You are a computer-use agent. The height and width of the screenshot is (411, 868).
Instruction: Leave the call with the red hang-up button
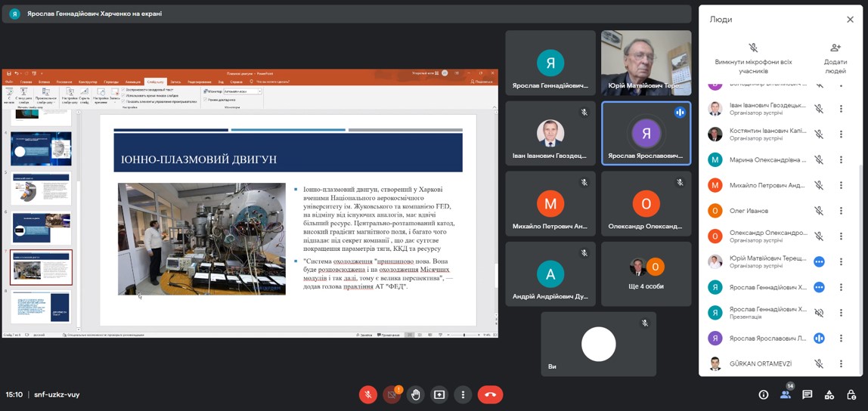(x=490, y=394)
